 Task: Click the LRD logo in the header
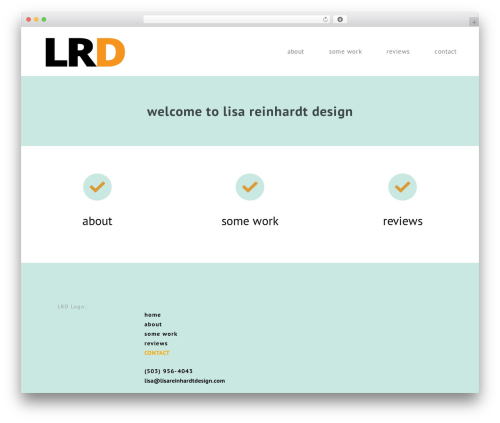(x=85, y=52)
